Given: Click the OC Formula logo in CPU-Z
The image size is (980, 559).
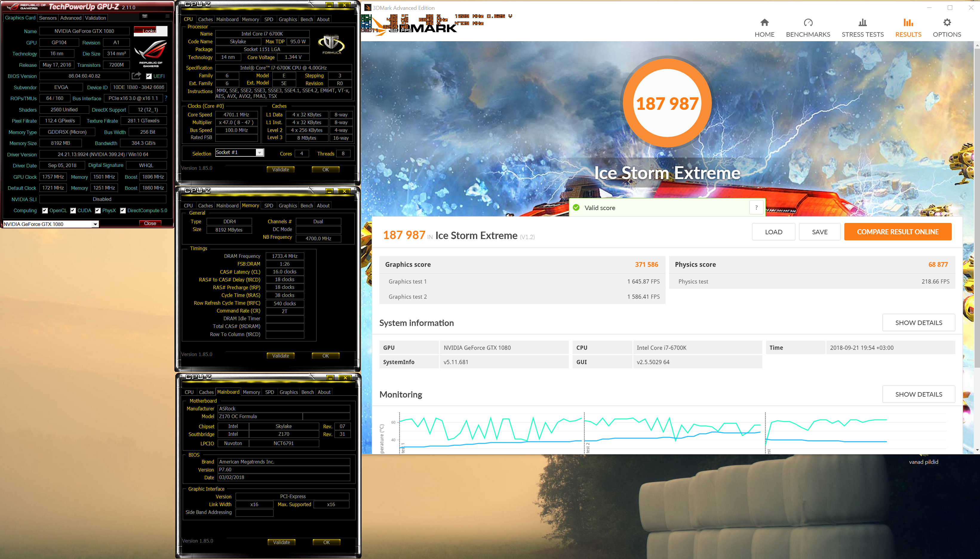Looking at the screenshot, I should [x=331, y=44].
